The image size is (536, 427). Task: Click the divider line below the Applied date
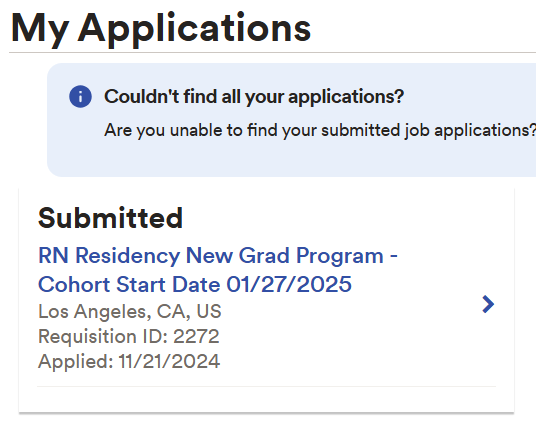coord(266,387)
